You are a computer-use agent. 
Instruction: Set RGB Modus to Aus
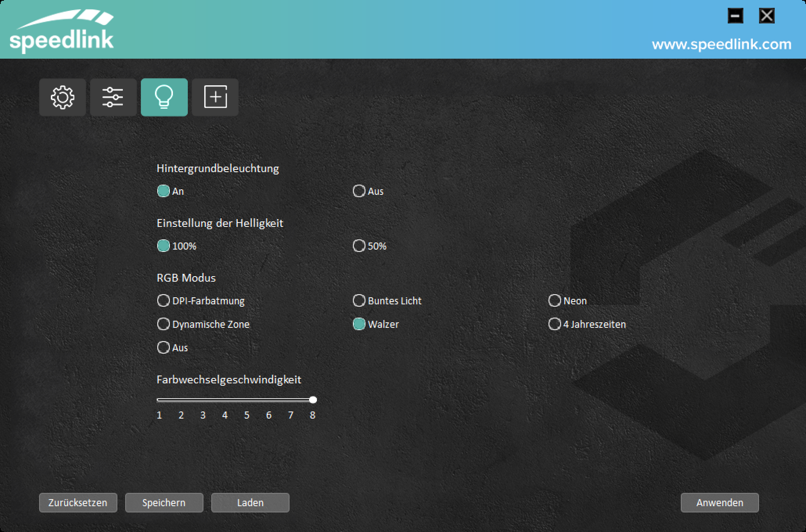click(164, 348)
